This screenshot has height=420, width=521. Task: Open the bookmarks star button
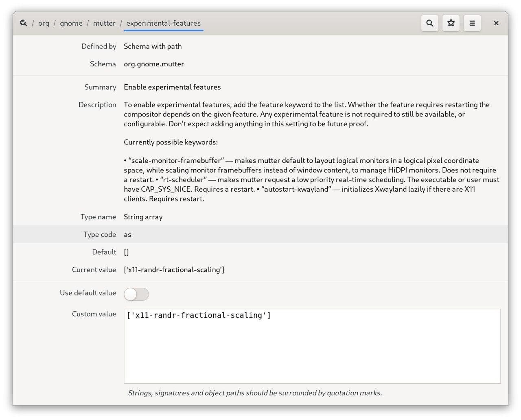[x=451, y=23]
